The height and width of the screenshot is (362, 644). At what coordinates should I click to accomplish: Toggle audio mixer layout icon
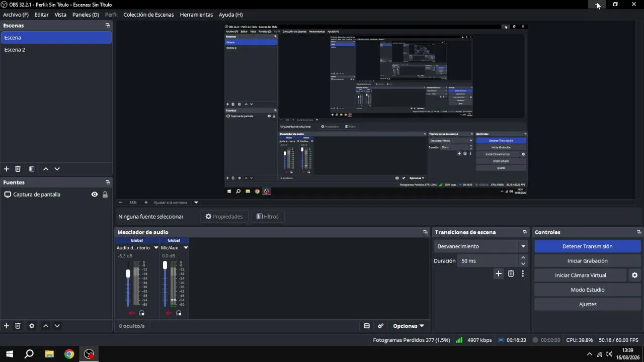(x=367, y=326)
